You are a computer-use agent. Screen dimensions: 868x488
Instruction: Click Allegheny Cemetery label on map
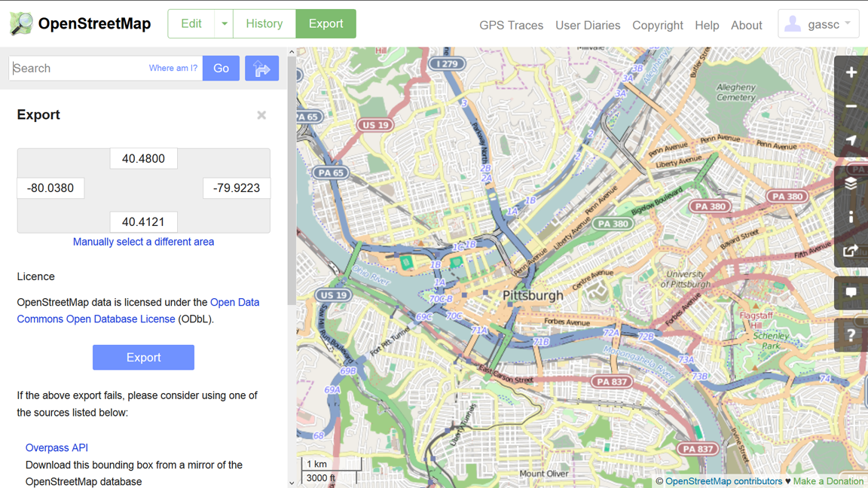click(735, 93)
